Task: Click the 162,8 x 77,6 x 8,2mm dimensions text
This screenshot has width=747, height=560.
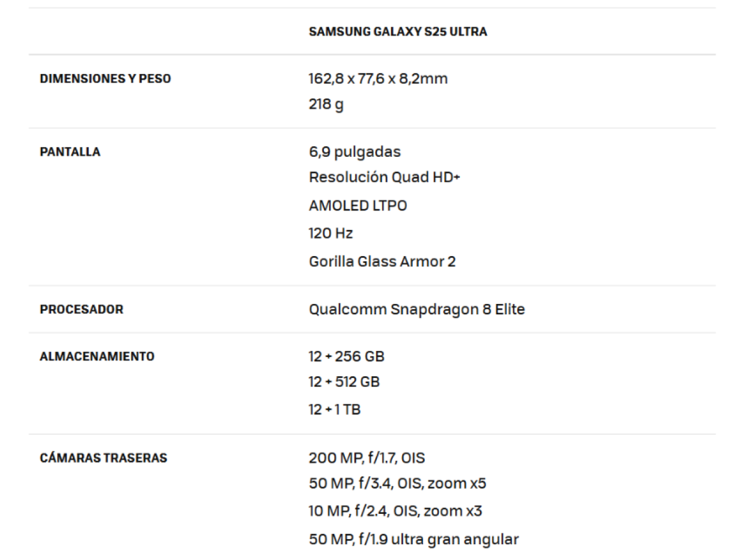Action: pos(378,79)
